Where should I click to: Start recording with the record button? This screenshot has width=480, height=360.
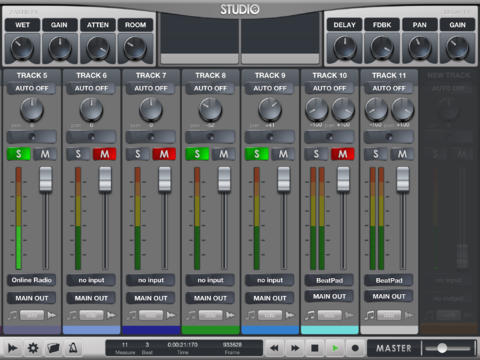coord(355,348)
